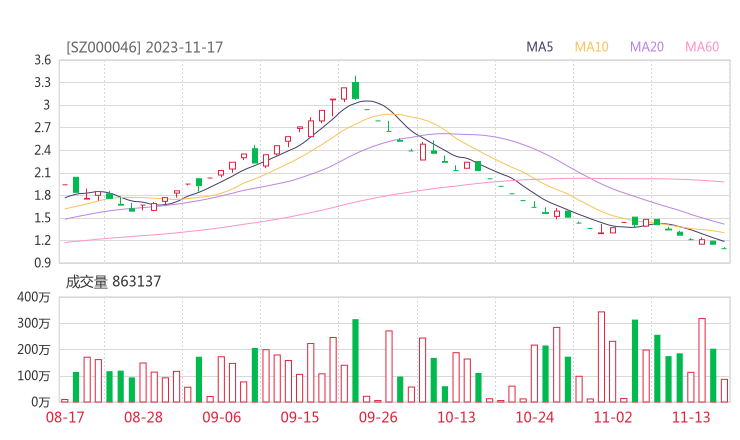Click the 11-13 date axis label
The width and height of the screenshot is (740, 440).
691,417
